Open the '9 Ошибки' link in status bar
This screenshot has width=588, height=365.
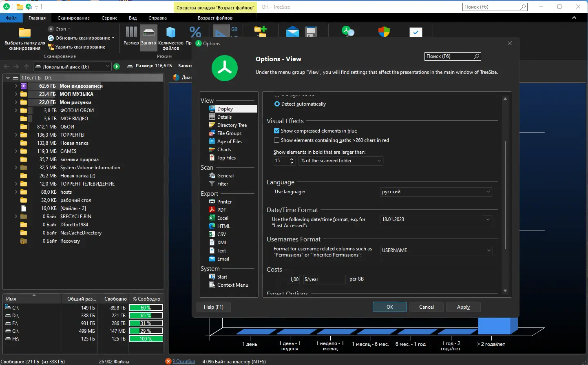click(x=183, y=361)
